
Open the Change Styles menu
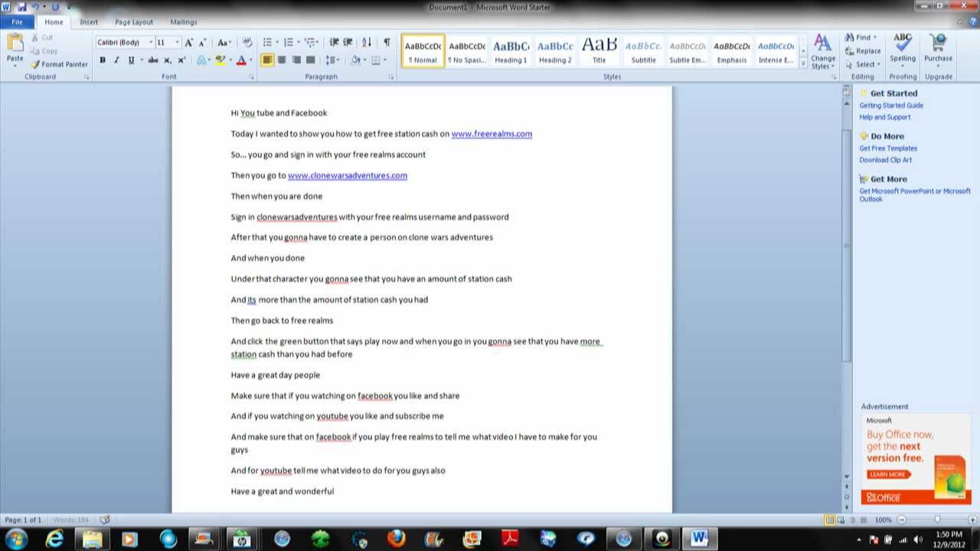tap(823, 52)
